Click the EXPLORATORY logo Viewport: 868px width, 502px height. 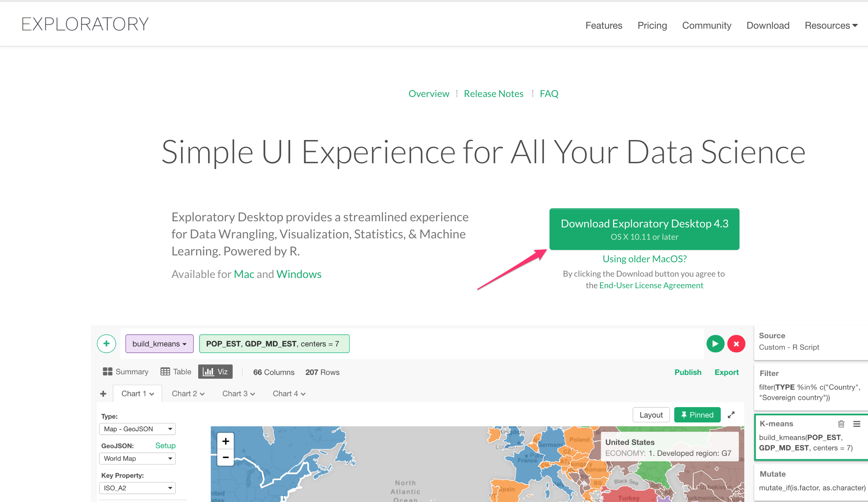coord(85,24)
